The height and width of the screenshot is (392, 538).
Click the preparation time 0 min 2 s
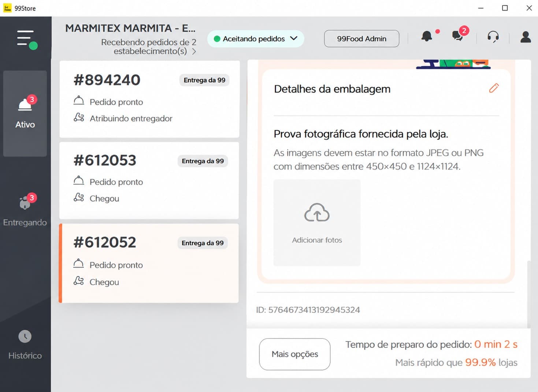point(496,344)
